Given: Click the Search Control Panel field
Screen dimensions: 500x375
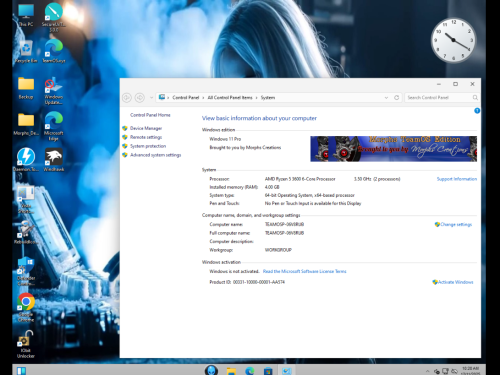Looking at the screenshot, I should coord(438,98).
